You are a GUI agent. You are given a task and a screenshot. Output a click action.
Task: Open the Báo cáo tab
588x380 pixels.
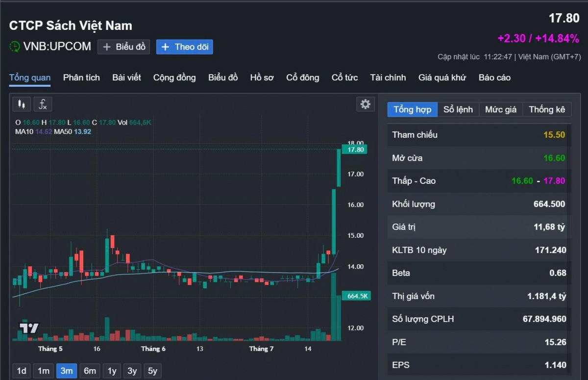(x=494, y=77)
